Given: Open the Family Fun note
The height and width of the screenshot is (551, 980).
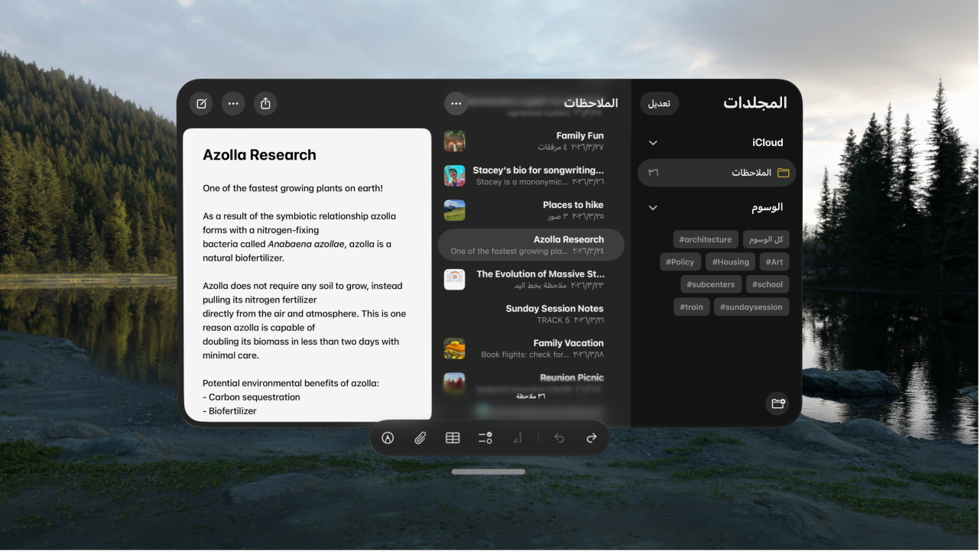Looking at the screenshot, I should tap(531, 141).
